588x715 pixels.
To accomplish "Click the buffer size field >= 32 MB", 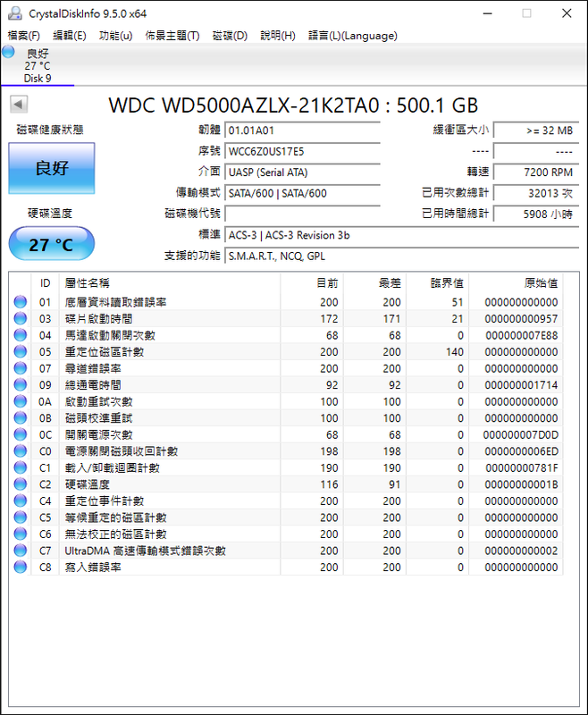I will [x=536, y=130].
